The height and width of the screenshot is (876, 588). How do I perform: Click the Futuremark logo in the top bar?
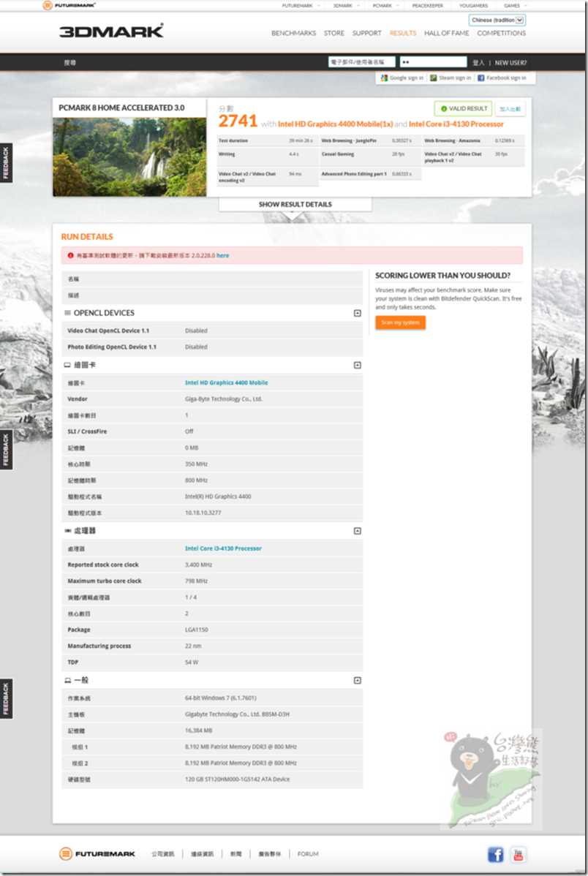click(69, 5)
